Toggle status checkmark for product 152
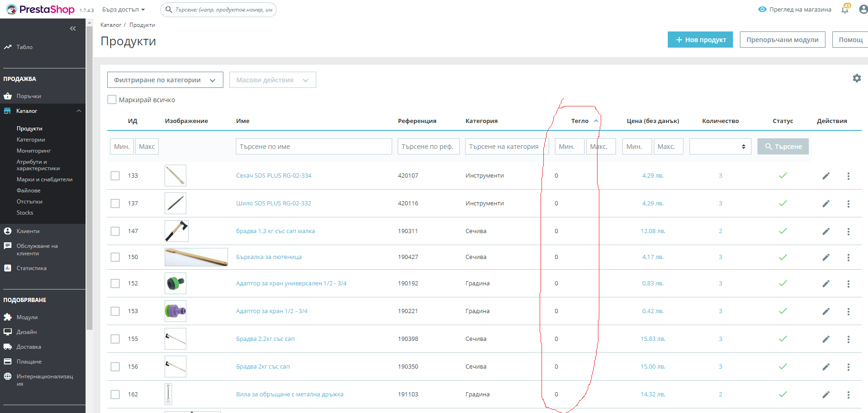This screenshot has height=413, width=868. [783, 283]
